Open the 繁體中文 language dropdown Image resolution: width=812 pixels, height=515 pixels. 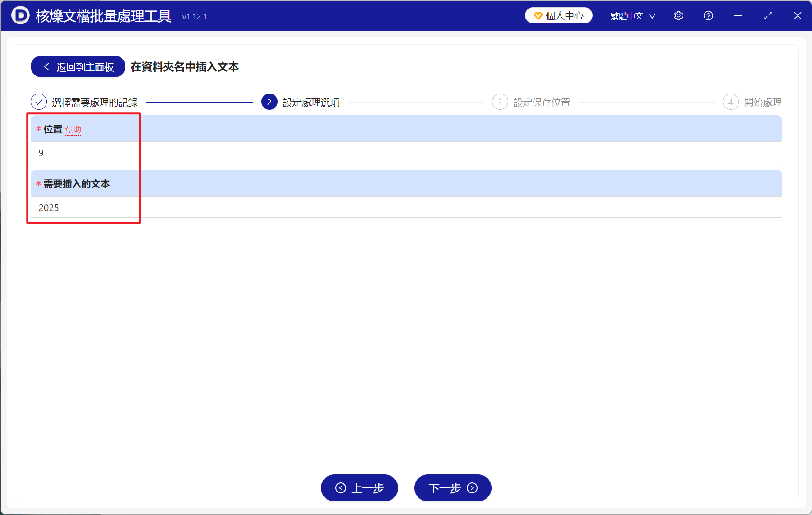coord(628,15)
